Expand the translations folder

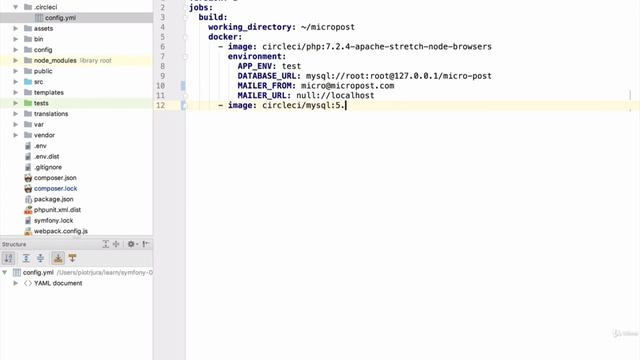click(16, 113)
